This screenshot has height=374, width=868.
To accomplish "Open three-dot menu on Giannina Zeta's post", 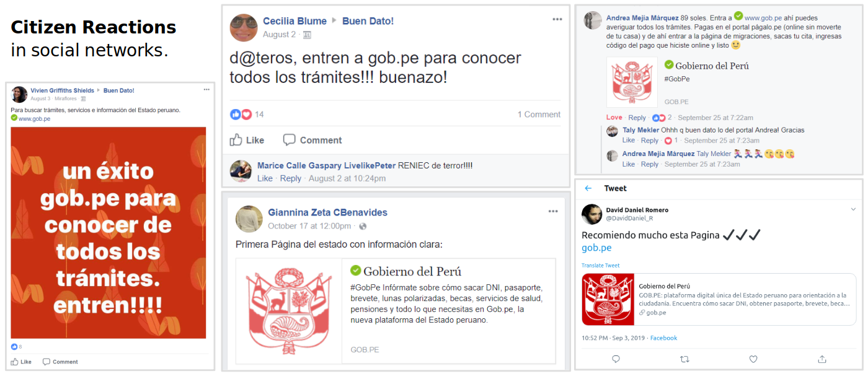I will point(553,211).
